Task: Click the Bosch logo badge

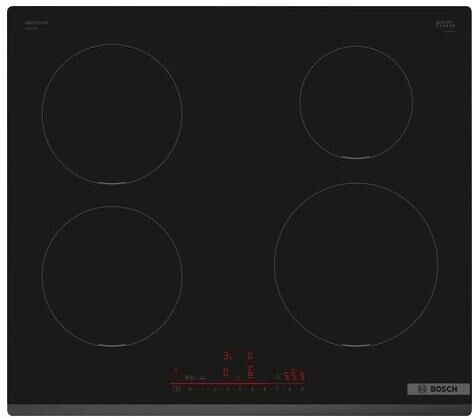Action: point(438,389)
